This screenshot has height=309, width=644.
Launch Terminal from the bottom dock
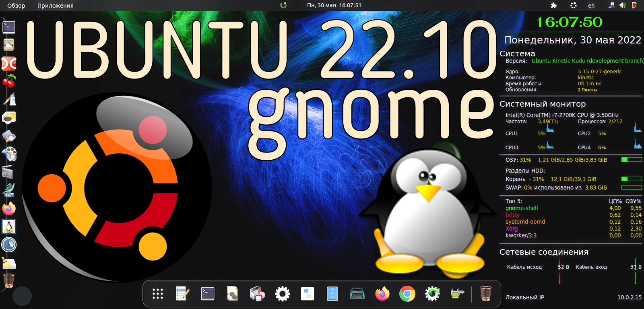[207, 294]
